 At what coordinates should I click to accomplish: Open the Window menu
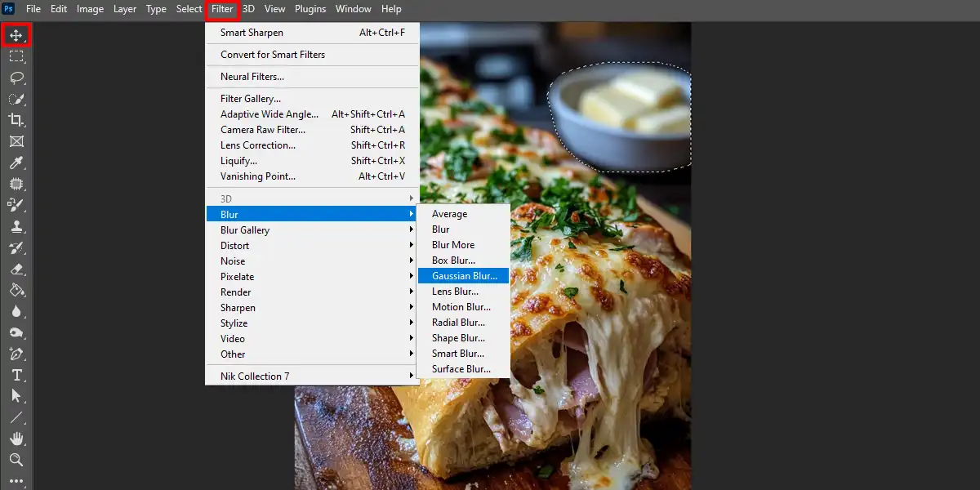coord(353,9)
